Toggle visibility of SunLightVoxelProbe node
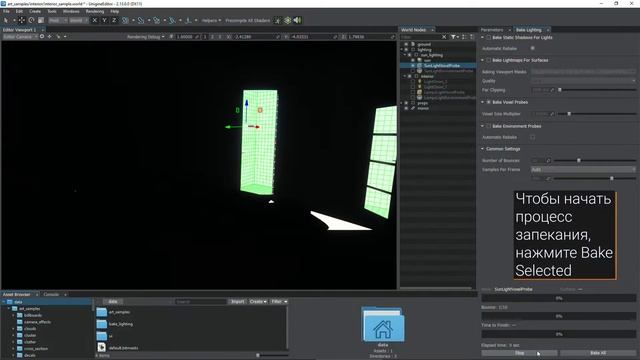Screen dimensions: 640x360 pyautogui.click(x=413, y=65)
